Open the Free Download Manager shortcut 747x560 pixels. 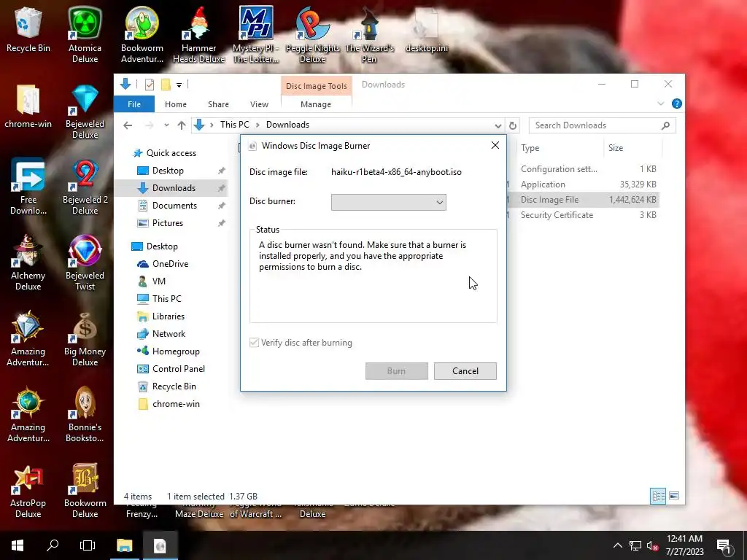coord(28,187)
